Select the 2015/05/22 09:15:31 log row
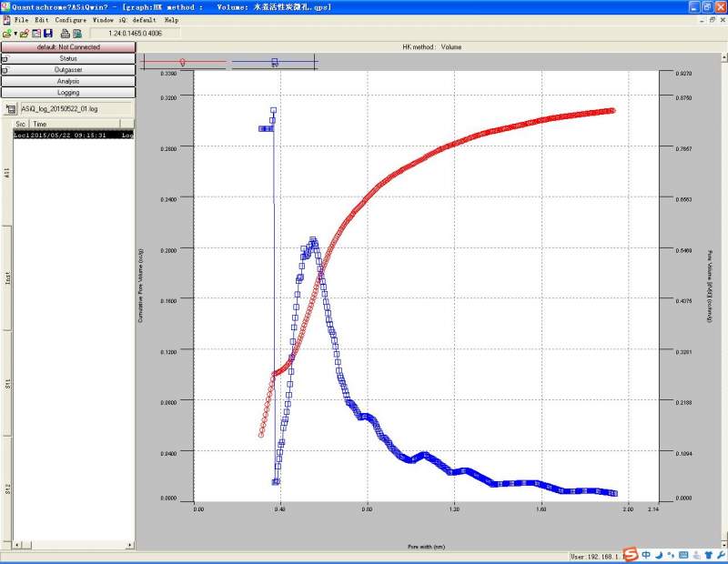The width and height of the screenshot is (728, 564). [74, 135]
